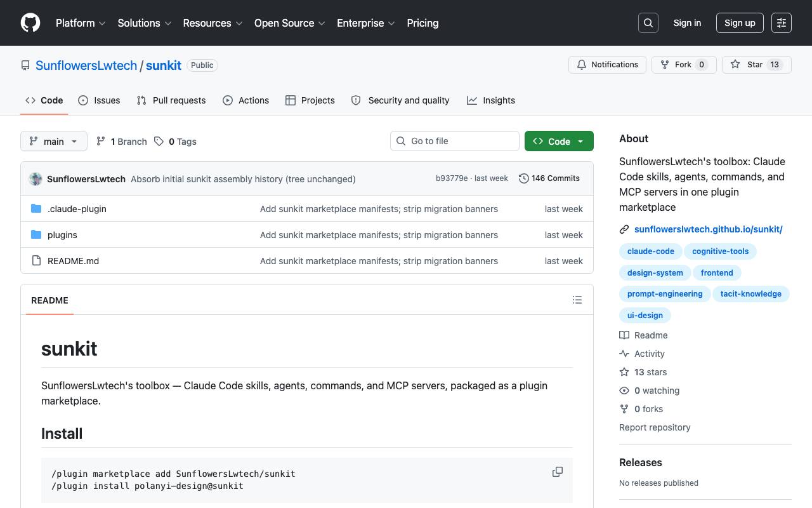Open the .claude-plugin folder

point(77,209)
